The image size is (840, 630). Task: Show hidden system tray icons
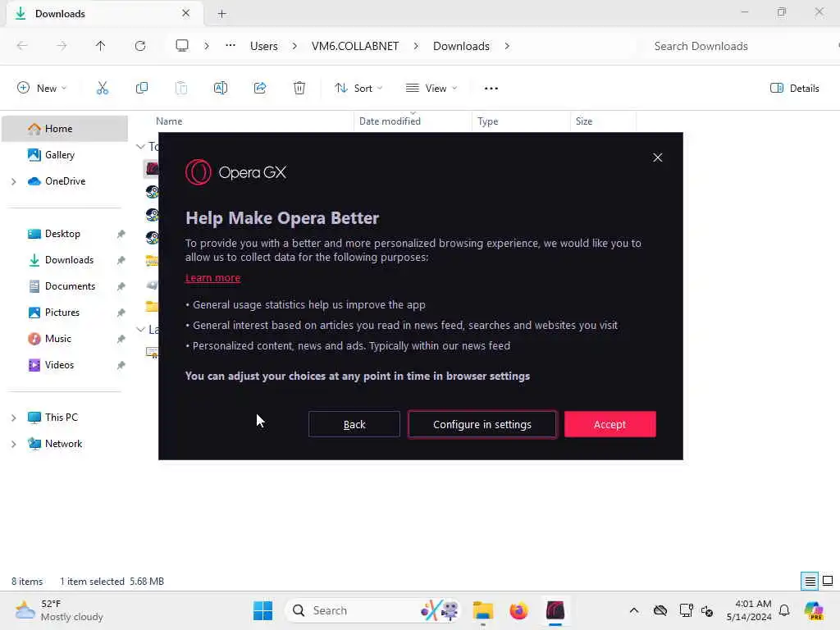point(634,610)
